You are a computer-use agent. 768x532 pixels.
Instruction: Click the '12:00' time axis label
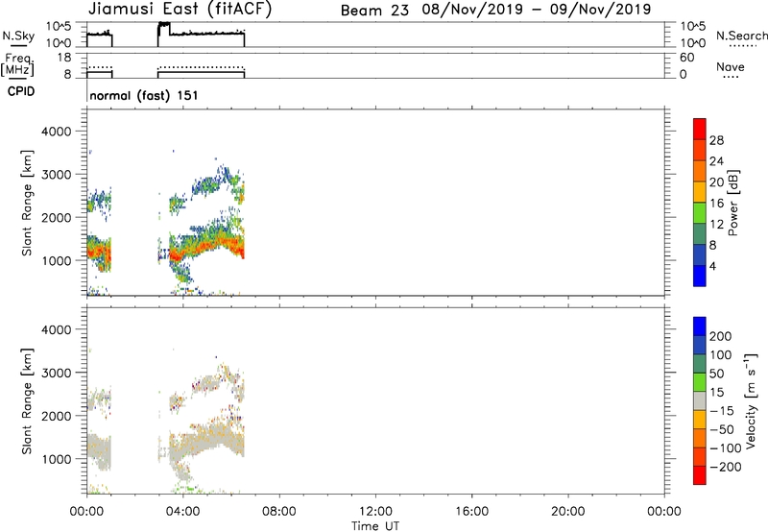pos(375,512)
